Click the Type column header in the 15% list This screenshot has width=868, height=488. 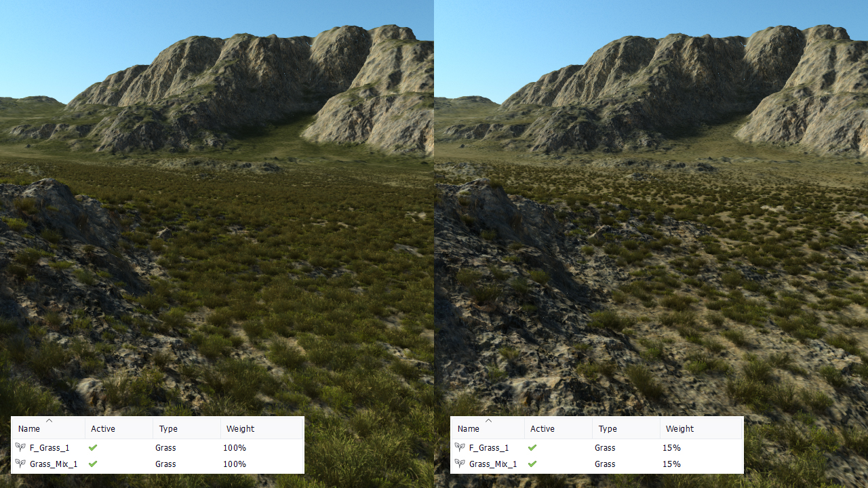[608, 428]
